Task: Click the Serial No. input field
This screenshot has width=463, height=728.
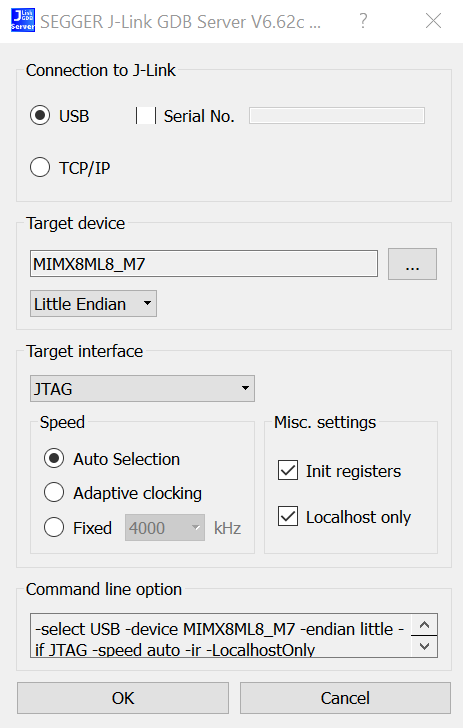Action: [337, 116]
